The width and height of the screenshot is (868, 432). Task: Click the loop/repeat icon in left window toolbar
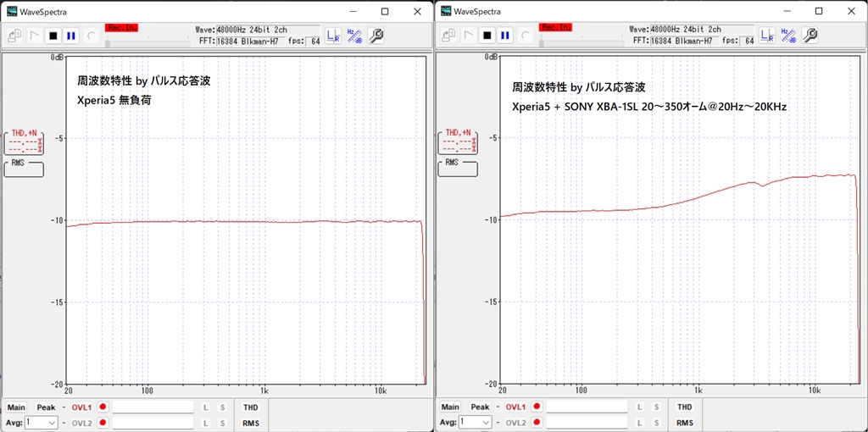click(92, 36)
